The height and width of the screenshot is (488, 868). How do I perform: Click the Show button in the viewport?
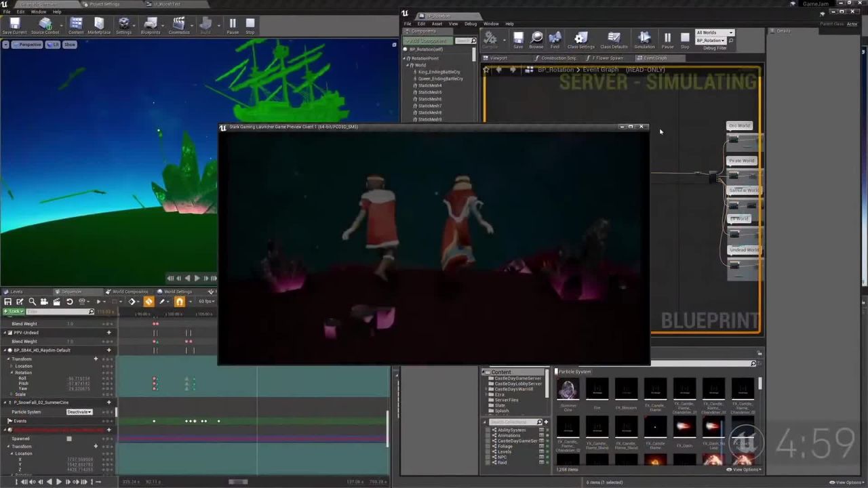pyautogui.click(x=71, y=45)
